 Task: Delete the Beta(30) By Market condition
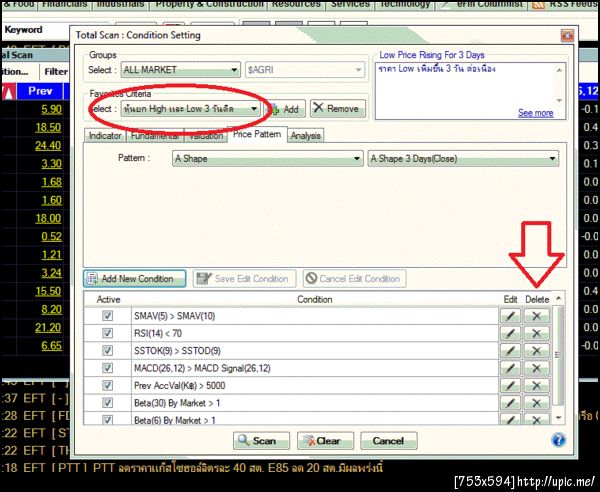coord(536,403)
